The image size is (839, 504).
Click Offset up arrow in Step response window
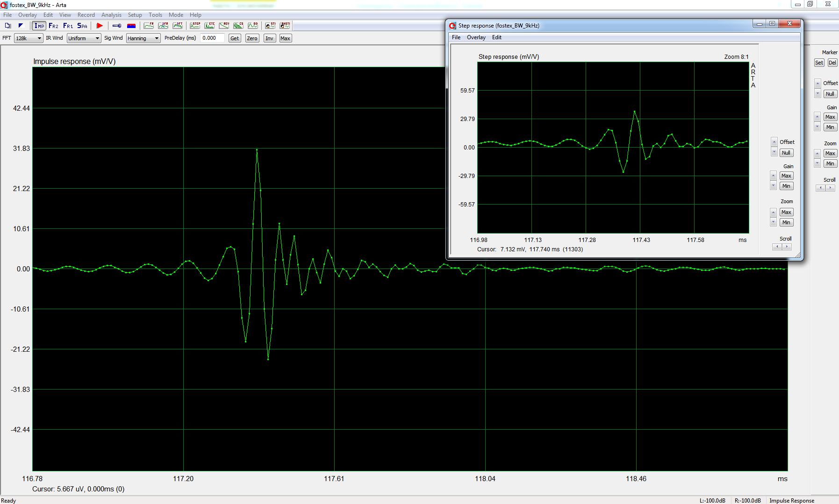click(x=774, y=142)
